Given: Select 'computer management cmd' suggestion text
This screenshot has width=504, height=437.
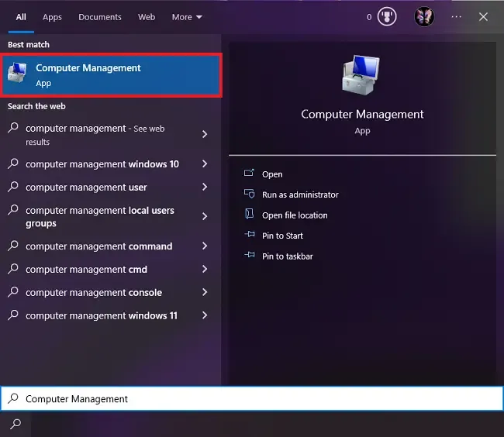Looking at the screenshot, I should (x=87, y=270).
